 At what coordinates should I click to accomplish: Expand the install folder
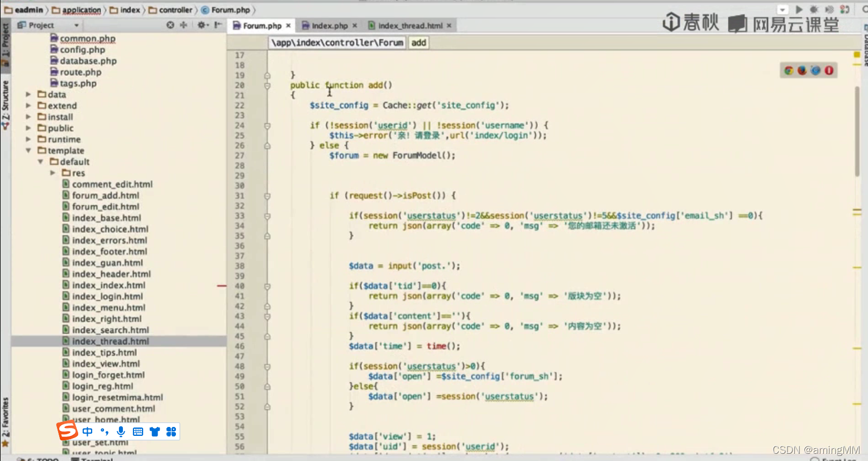[28, 117]
